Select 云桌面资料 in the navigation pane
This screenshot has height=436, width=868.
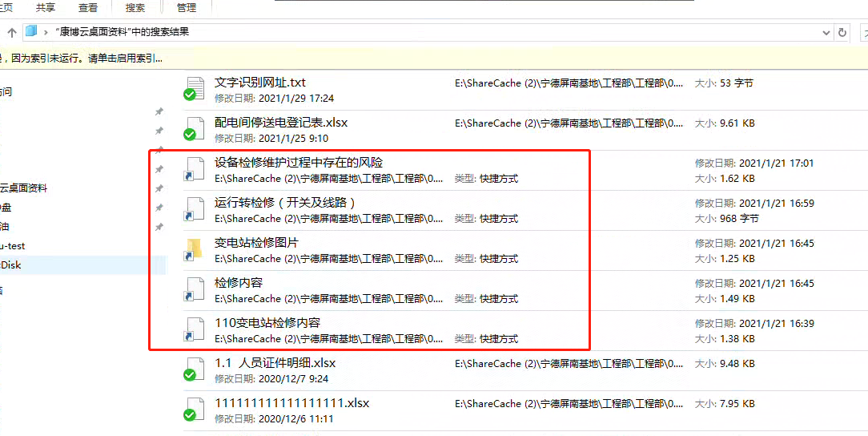click(x=23, y=188)
